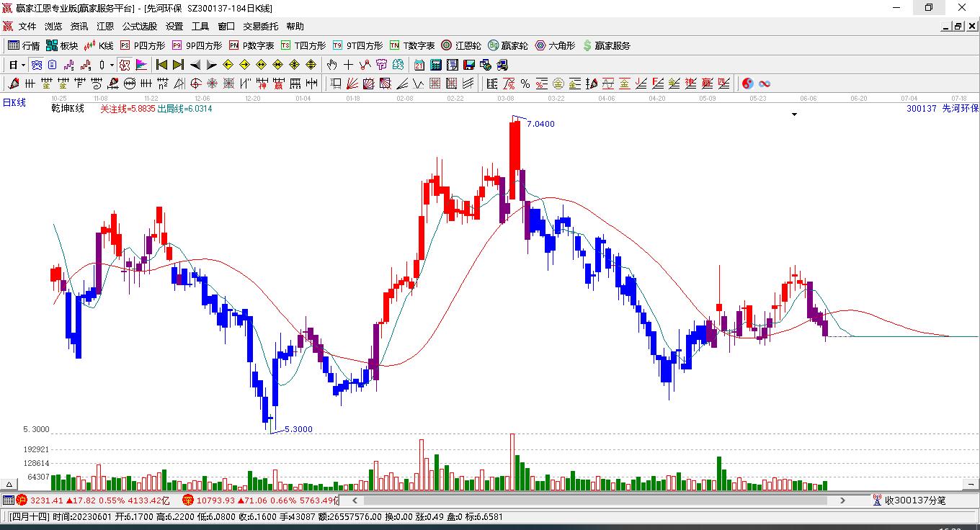Open the 六角形 hexagon chart
Image resolution: width=980 pixels, height=530 pixels.
[555, 45]
